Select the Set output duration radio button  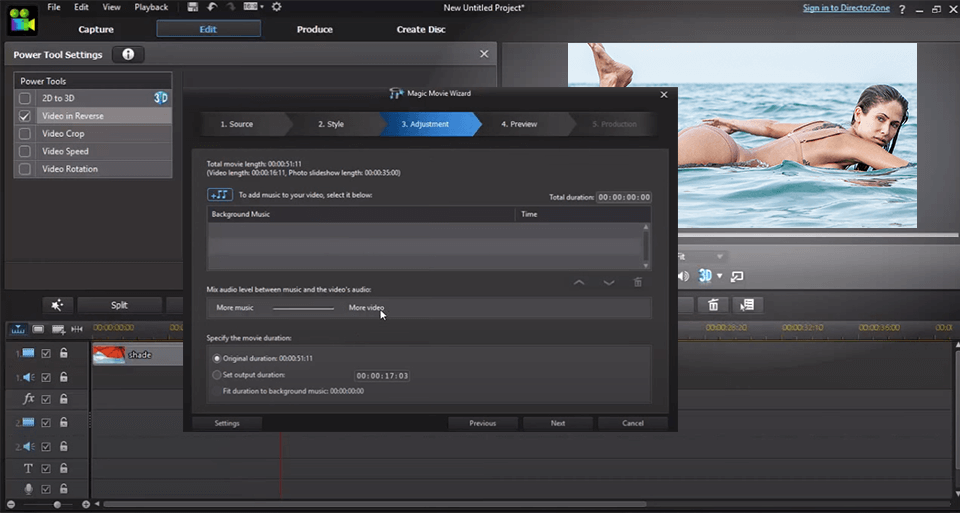pyautogui.click(x=217, y=375)
